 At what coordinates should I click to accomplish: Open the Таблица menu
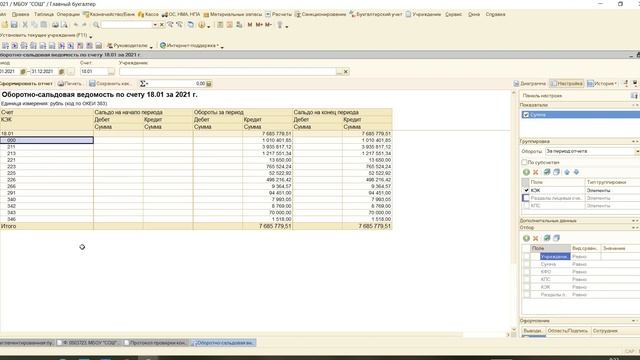(44, 14)
